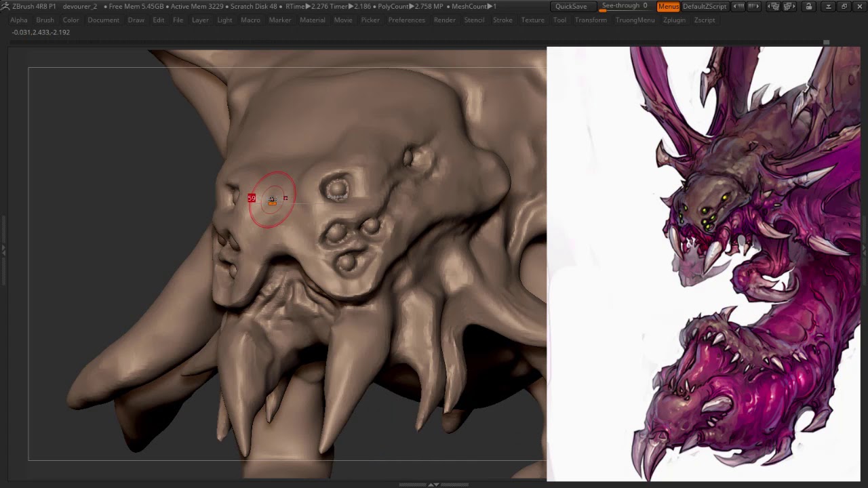Open the Macro menu
Image resolution: width=868 pixels, height=488 pixels.
coord(250,20)
